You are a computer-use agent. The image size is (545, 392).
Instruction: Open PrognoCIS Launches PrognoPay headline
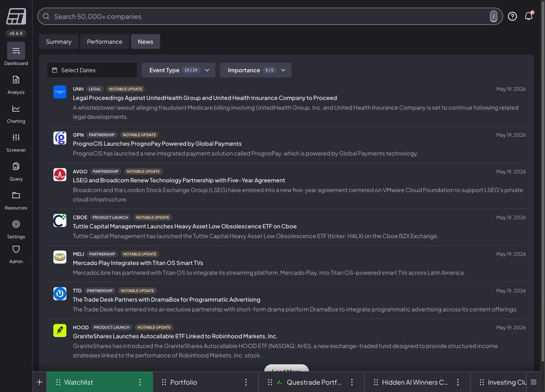tap(157, 144)
